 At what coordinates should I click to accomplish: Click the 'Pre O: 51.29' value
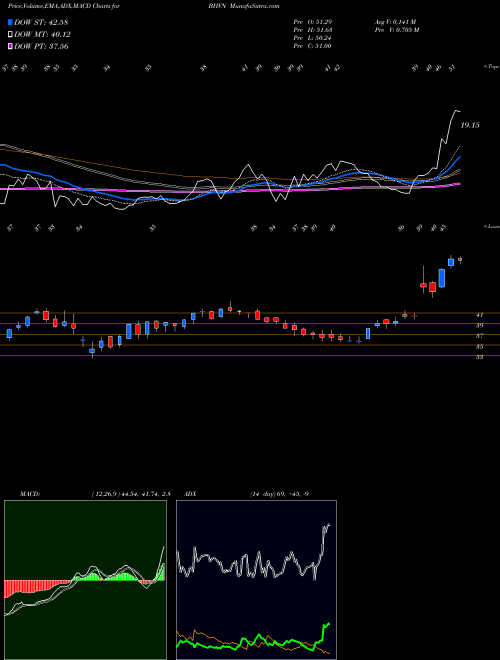(313, 22)
